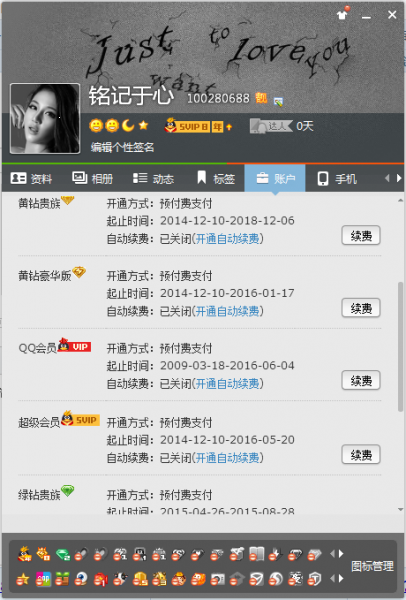
Task: Click the sun-moon-star level icons
Action: coord(119,125)
